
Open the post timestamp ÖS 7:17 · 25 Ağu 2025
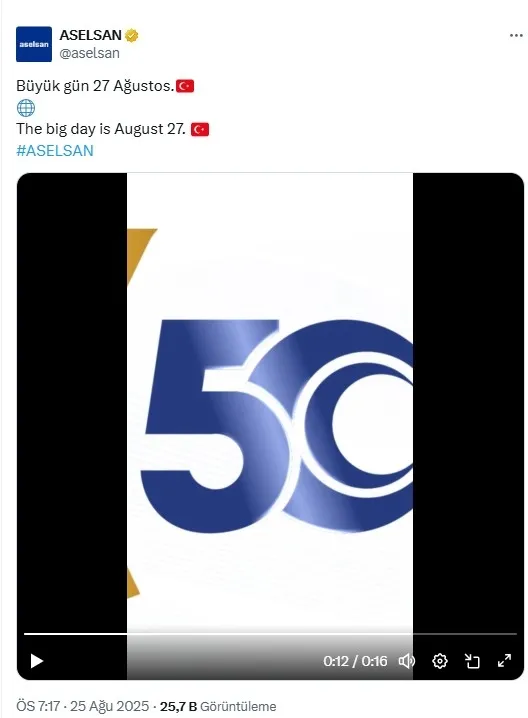coord(83,706)
